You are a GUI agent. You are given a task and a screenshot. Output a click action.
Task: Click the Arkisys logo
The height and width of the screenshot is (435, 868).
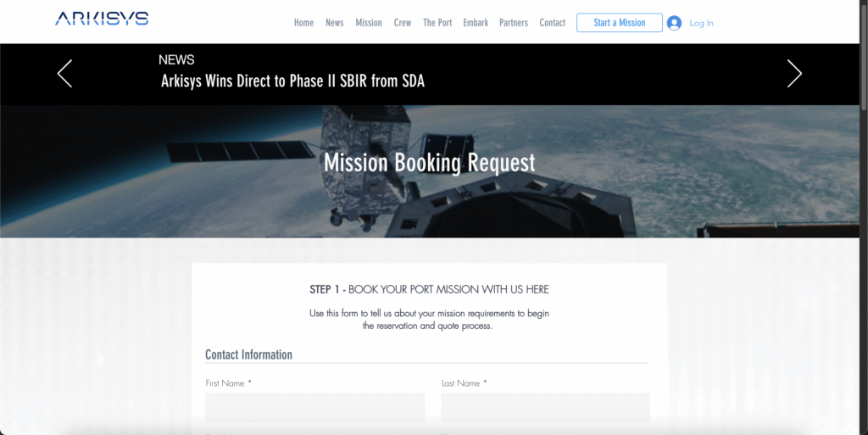coord(102,19)
